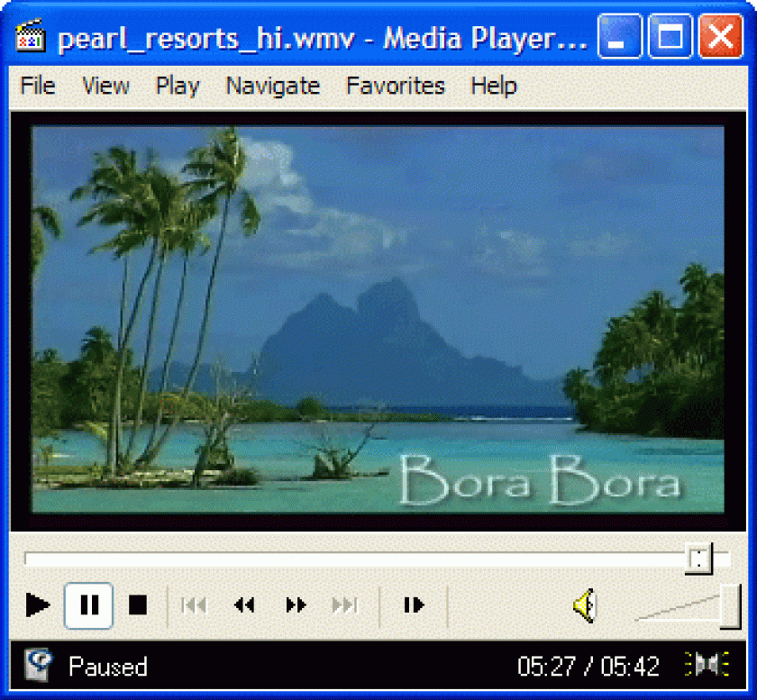
Task: Advance one frame with frame-step icon
Action: pos(415,605)
